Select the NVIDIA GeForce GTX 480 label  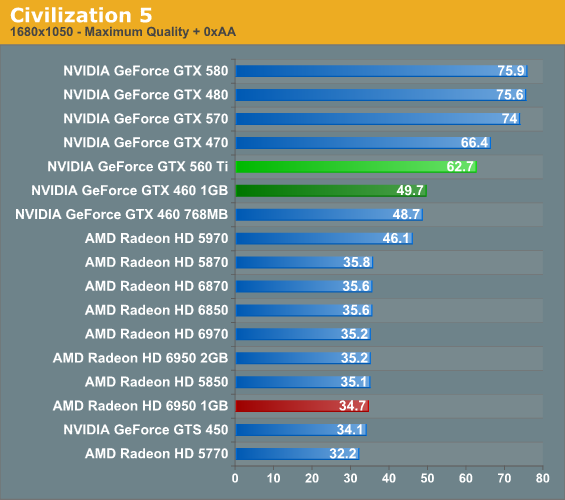(x=146, y=95)
